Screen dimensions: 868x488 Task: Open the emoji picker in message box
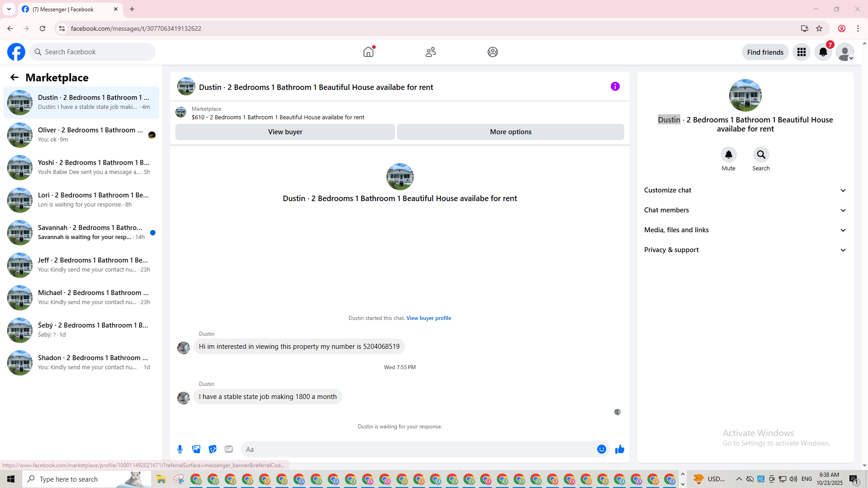click(x=601, y=449)
